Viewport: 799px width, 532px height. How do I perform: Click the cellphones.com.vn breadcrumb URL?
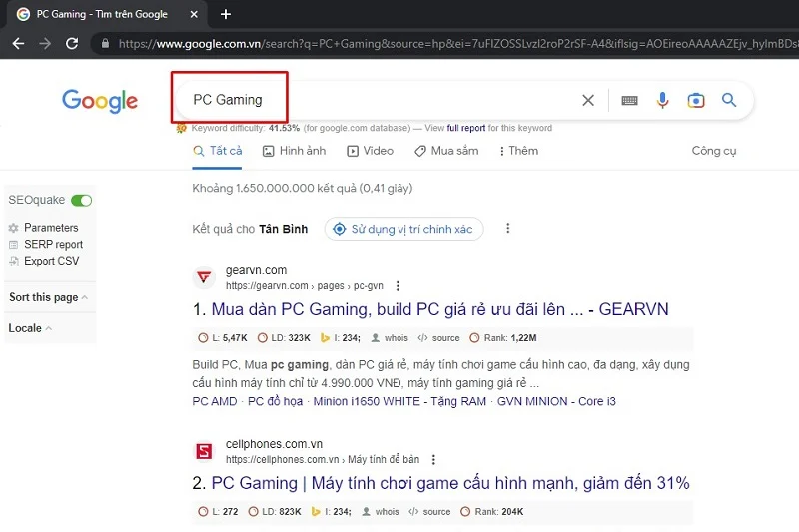pyautogui.click(x=323, y=460)
